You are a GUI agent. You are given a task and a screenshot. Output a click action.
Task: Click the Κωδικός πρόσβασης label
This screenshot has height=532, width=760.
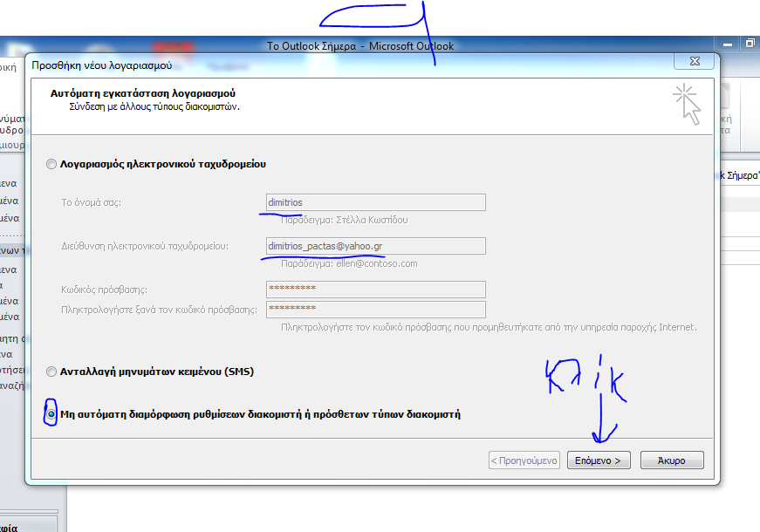104,290
